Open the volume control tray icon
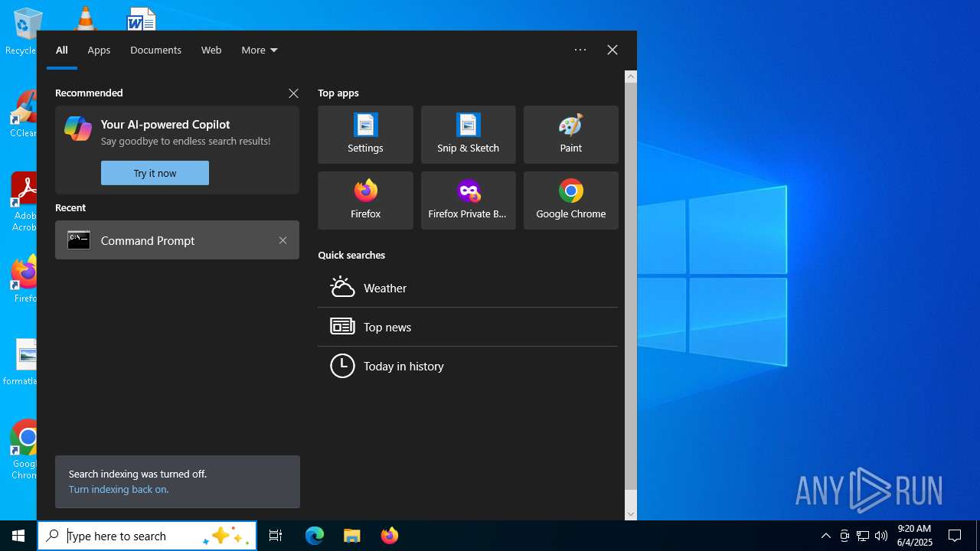Viewport: 980px width, 551px height. (x=881, y=536)
